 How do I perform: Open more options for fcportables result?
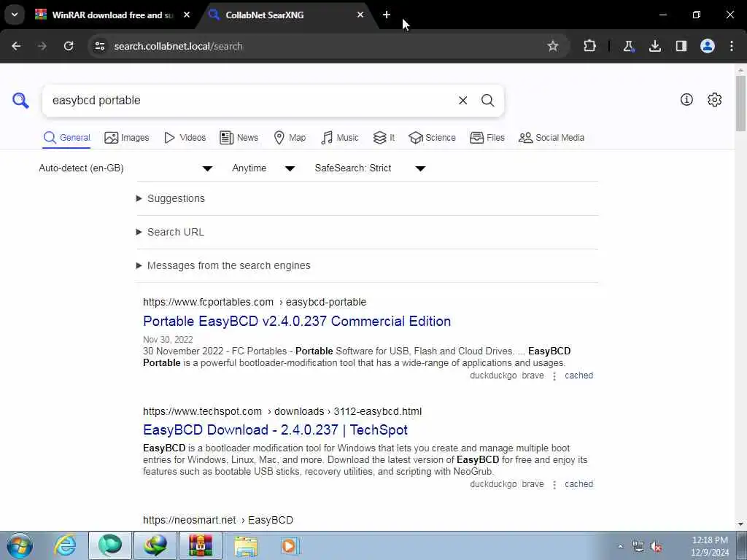tap(554, 376)
